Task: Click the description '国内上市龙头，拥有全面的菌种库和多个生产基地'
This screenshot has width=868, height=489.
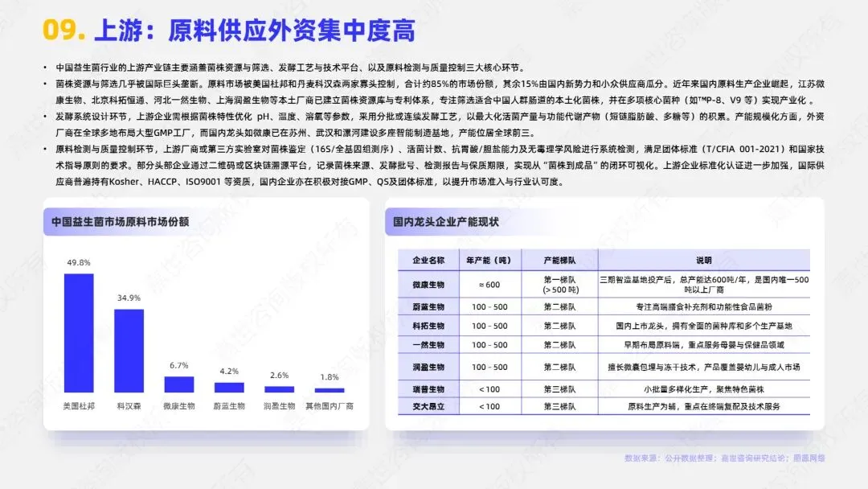Action: 704,327
